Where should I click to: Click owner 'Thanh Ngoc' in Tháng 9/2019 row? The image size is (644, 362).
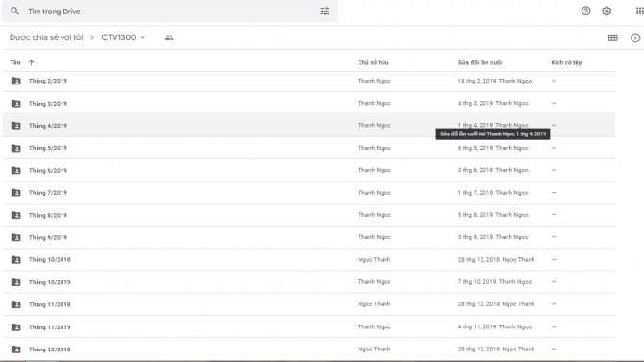point(374,237)
